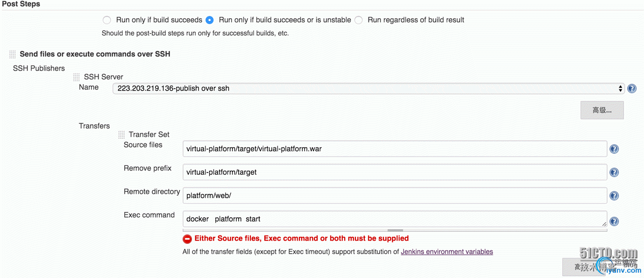Screen dimensions: 644x278
Task: Open help for SSH Server Name field
Action: (632, 88)
